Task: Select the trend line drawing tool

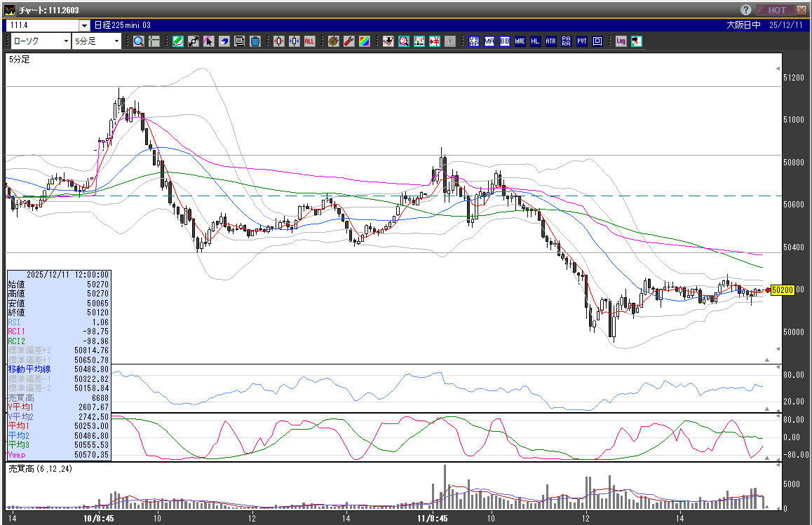Action: click(x=194, y=41)
